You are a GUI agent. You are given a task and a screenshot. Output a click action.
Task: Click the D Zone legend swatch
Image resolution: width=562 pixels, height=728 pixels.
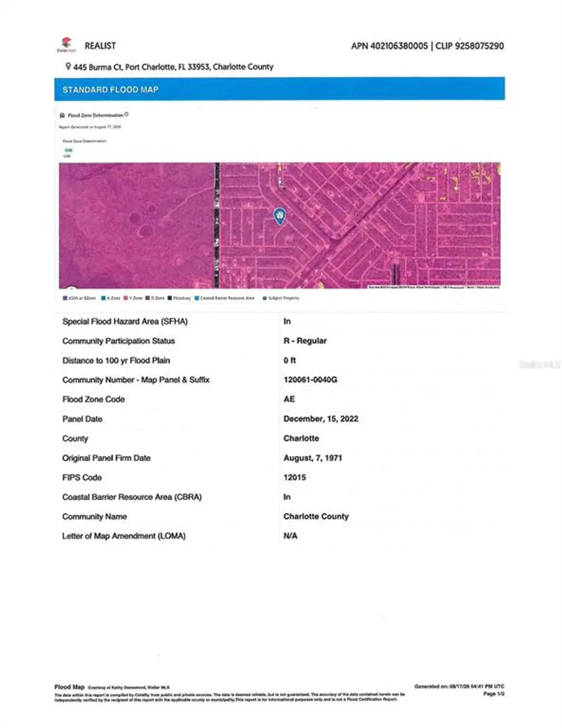coord(148,298)
